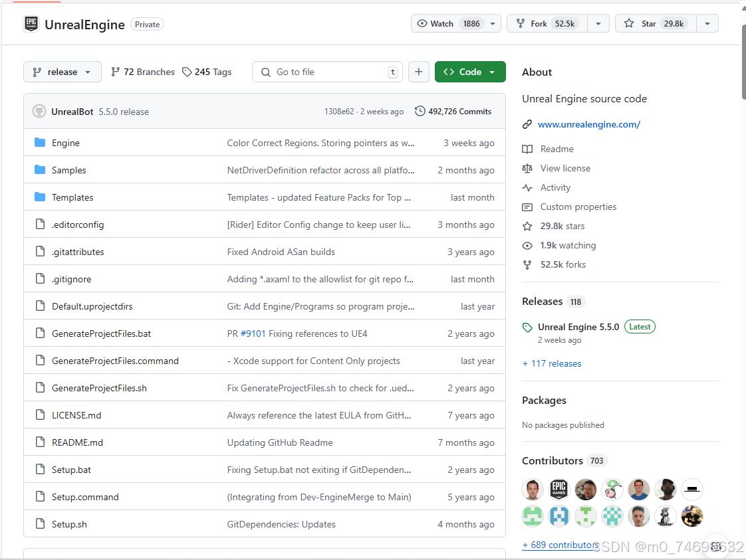Open the GenerateProjectFiles.bat file
This screenshot has height=560, width=746.
click(x=101, y=333)
